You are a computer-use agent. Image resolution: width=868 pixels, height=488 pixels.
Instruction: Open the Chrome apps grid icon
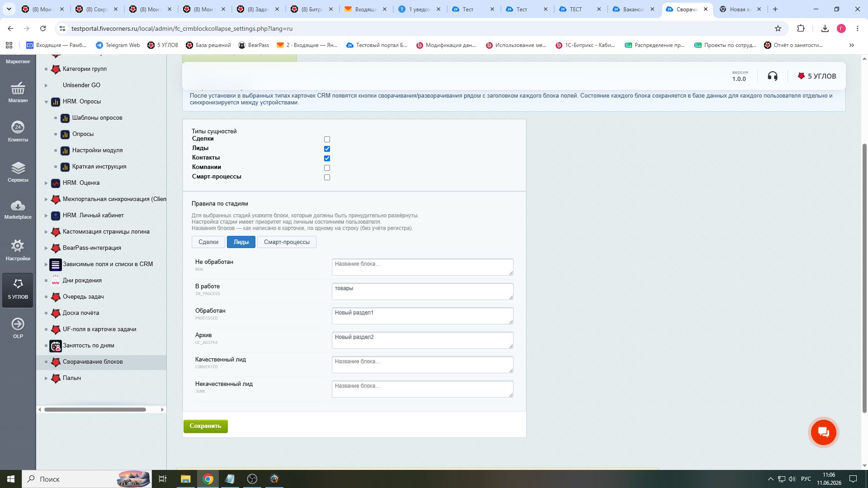click(x=9, y=45)
